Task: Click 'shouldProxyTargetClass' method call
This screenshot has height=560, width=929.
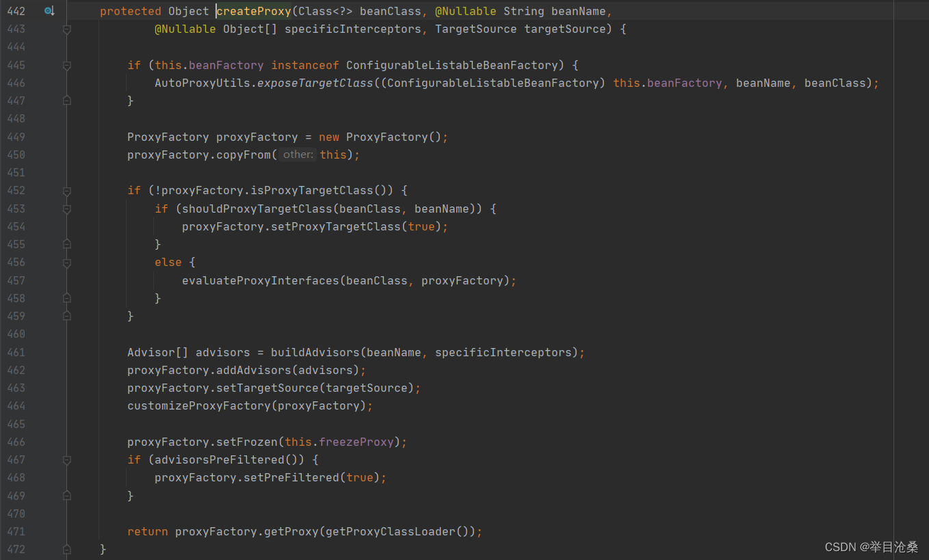Action: tap(257, 209)
